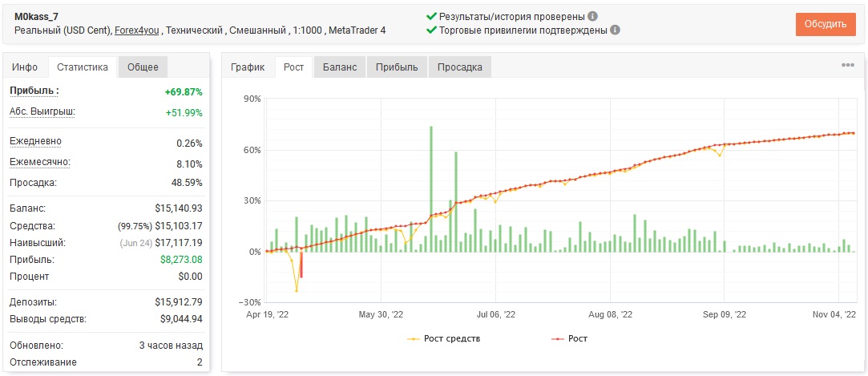Image resolution: width=868 pixels, height=376 pixels.
Task: Show the Баланс chart tab
Action: [x=340, y=67]
